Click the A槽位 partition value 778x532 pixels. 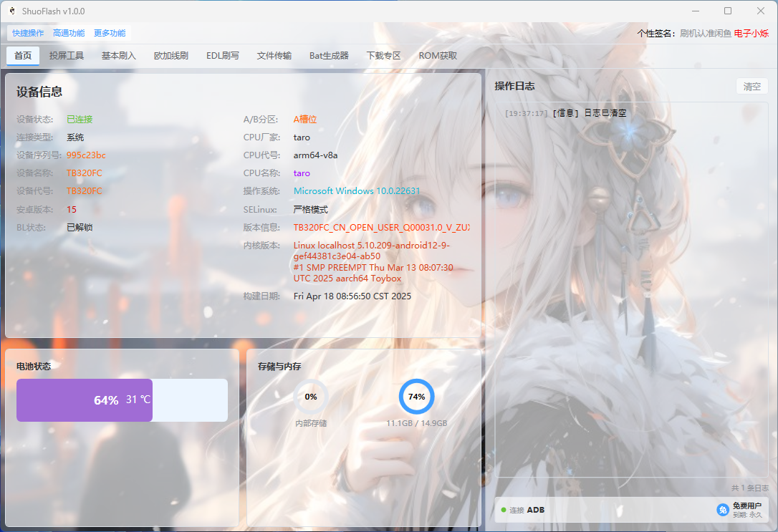click(x=304, y=120)
